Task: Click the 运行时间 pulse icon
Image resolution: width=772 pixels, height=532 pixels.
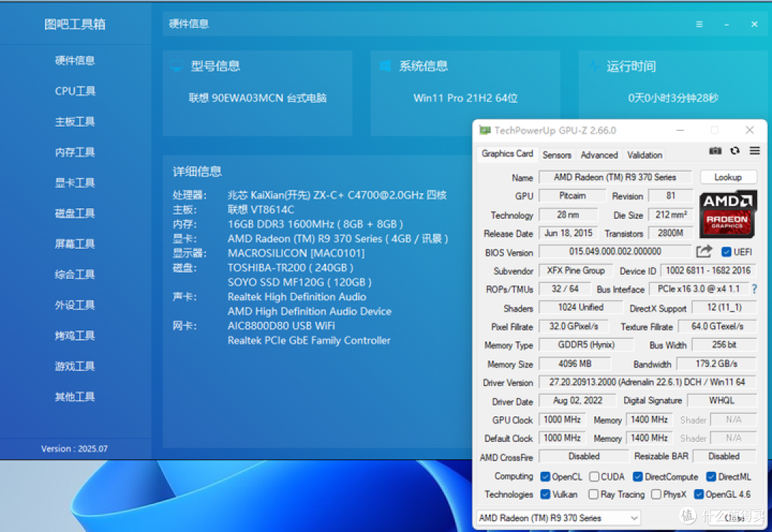Action: click(594, 66)
